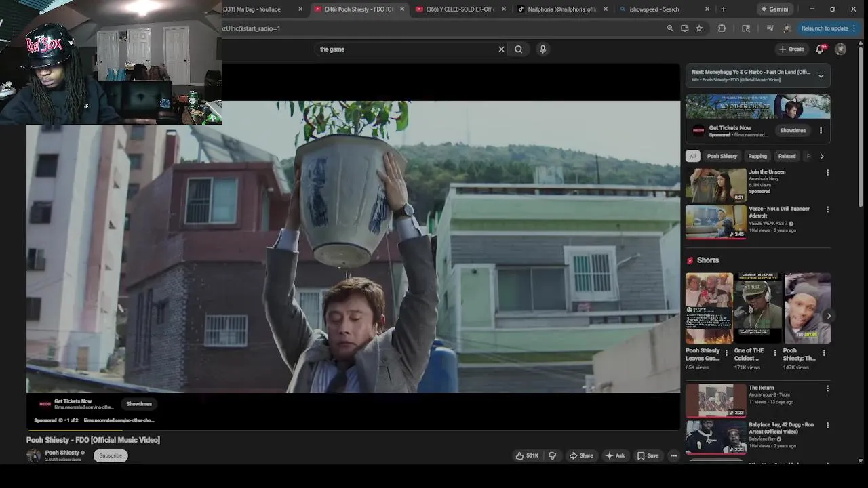The image size is (868, 488).
Task: Open the Babyface Ray Ron Artest thumbnail
Action: pyautogui.click(x=715, y=437)
